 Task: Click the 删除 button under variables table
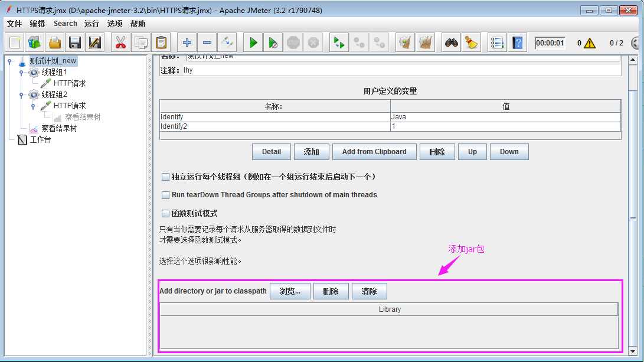pos(437,152)
